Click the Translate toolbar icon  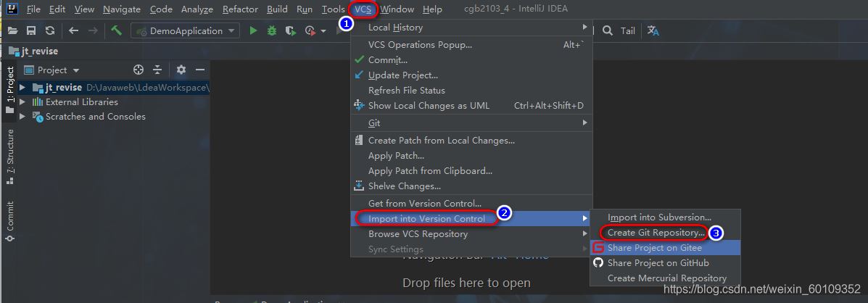click(x=653, y=31)
